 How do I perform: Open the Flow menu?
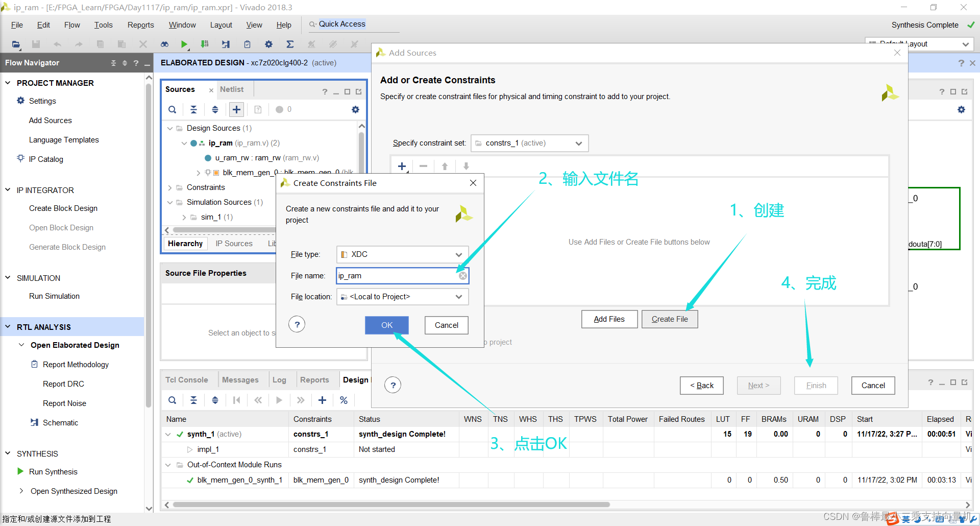pos(72,25)
